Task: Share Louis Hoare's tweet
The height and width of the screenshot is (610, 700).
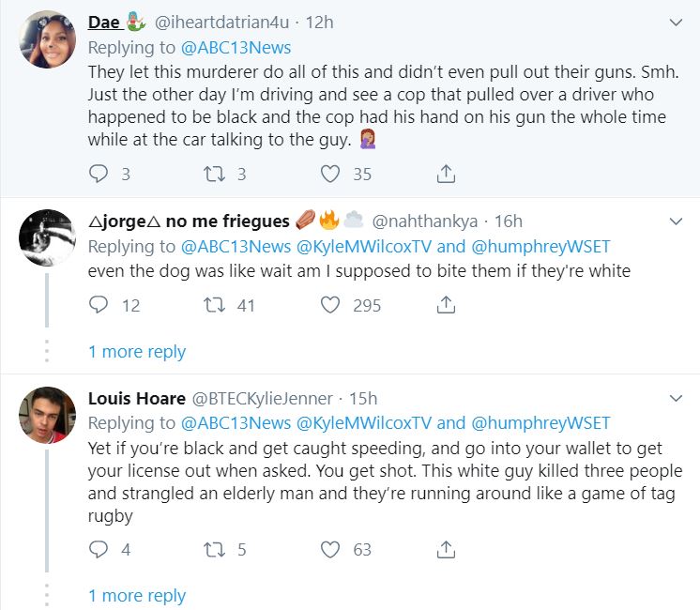Action: (447, 550)
